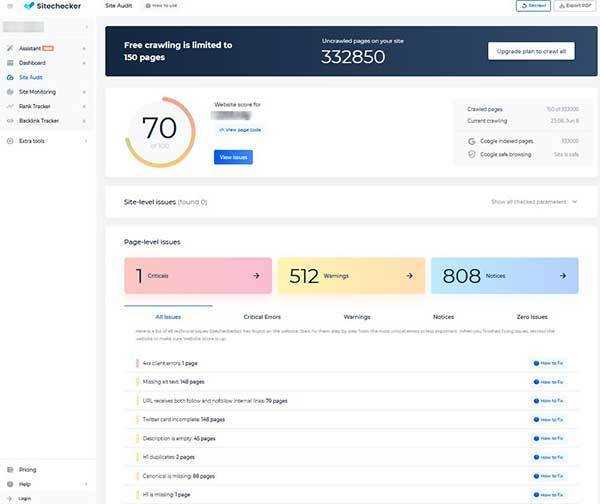Expand the Show all checked parameters chevron
Image resolution: width=600 pixels, height=504 pixels.
pos(574,202)
